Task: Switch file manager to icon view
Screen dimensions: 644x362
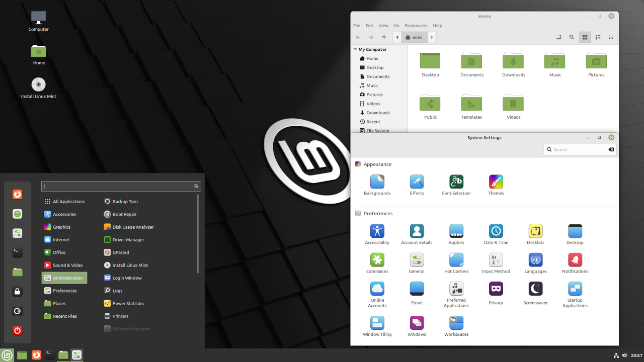Action: tap(585, 37)
